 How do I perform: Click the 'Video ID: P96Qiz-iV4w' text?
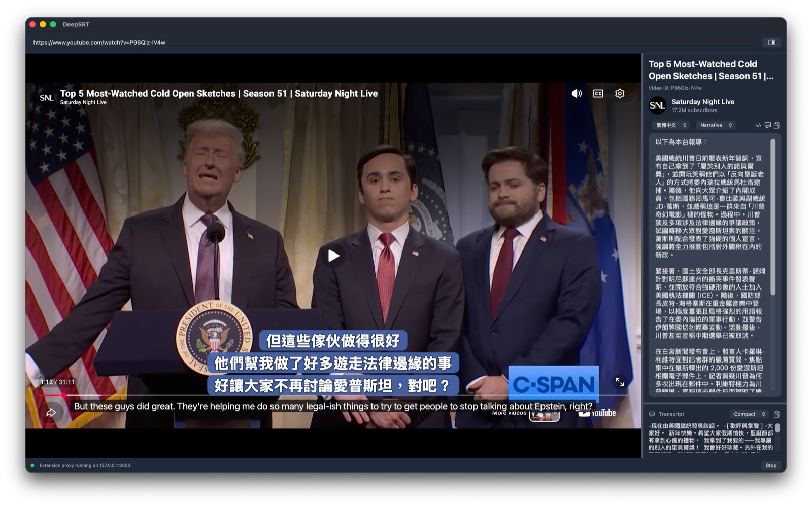pyautogui.click(x=675, y=88)
